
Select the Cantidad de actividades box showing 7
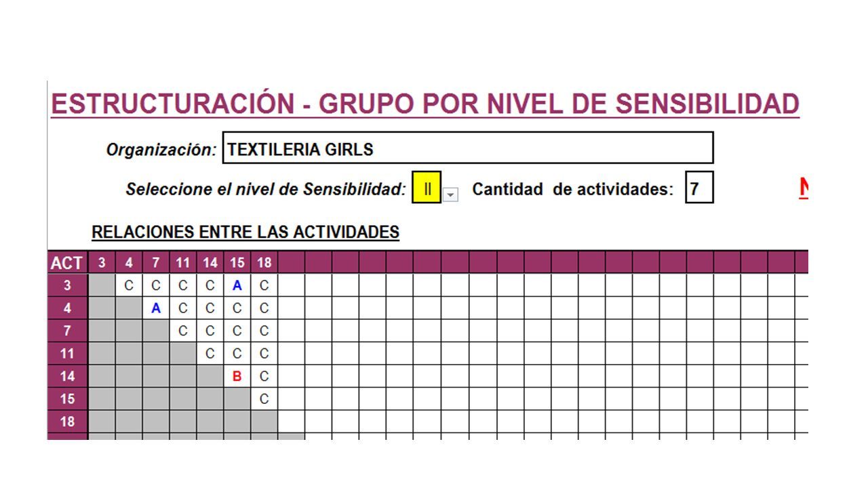click(x=699, y=188)
